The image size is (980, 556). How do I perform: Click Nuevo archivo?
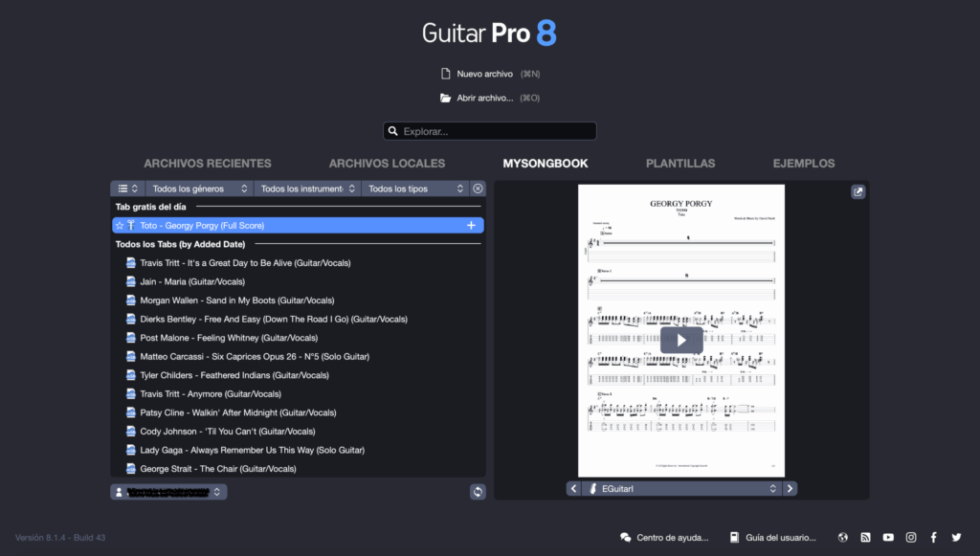coord(490,74)
